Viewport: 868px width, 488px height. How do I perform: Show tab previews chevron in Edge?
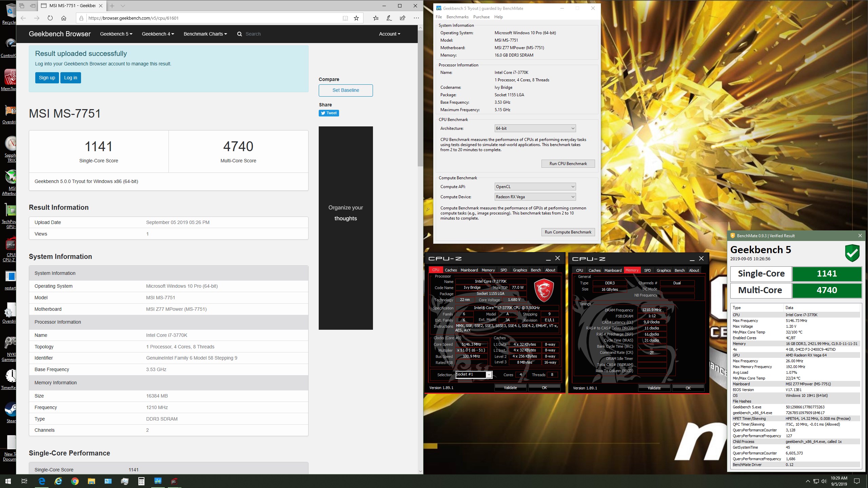[x=123, y=6]
